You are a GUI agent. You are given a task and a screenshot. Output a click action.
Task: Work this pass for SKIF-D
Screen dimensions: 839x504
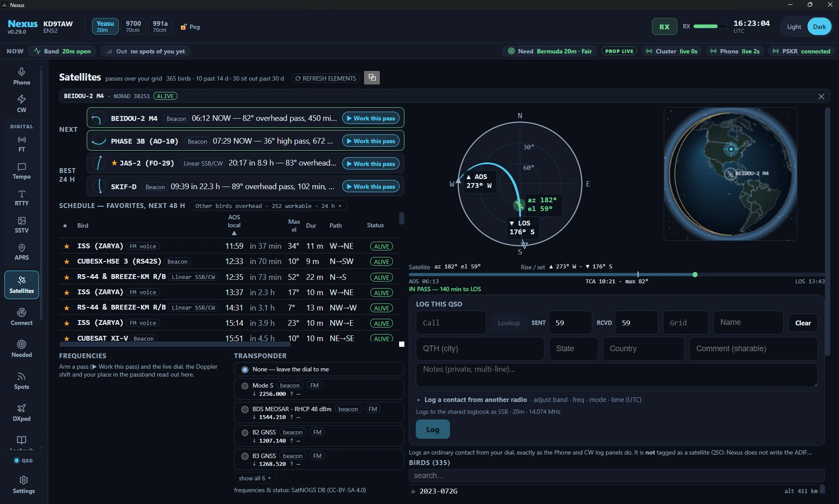pos(371,187)
